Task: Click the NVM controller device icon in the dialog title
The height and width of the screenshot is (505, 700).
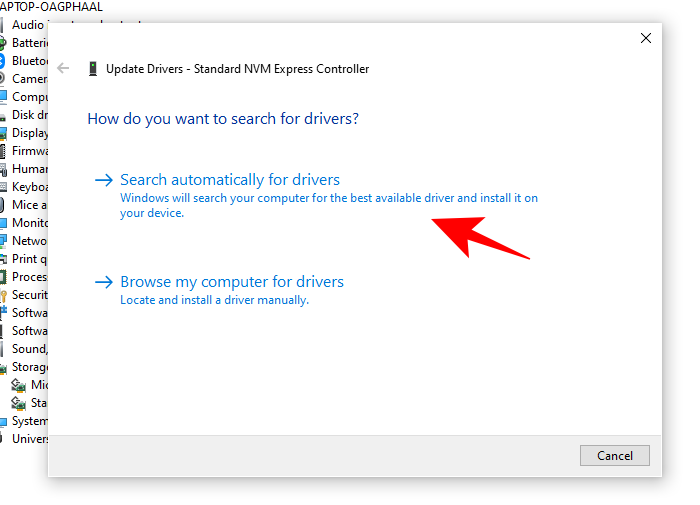Action: [93, 69]
